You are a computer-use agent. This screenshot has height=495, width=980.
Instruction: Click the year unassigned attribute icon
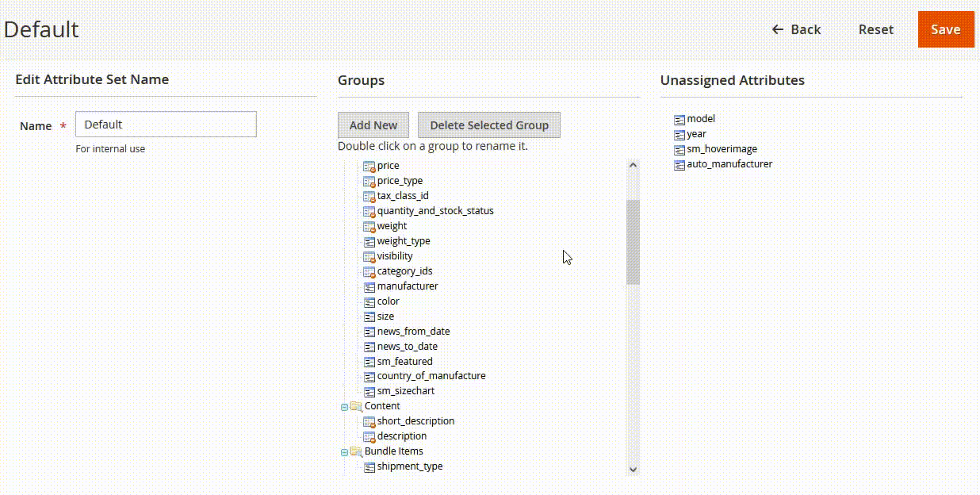[679, 135]
